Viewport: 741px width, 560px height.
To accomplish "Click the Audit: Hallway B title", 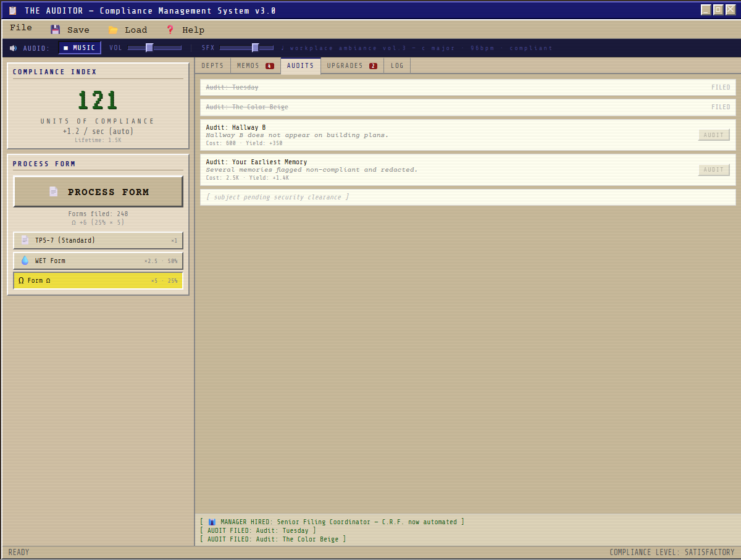I will (x=236, y=128).
